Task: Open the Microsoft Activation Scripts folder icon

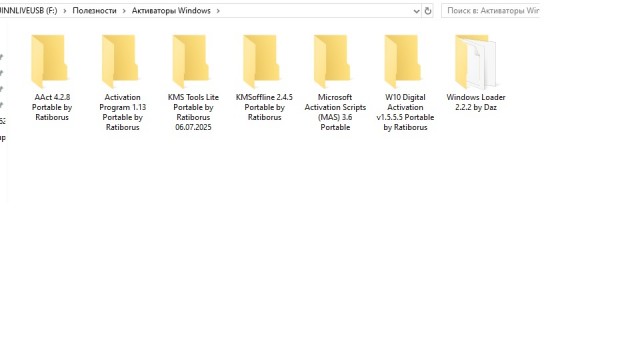Action: (332, 61)
